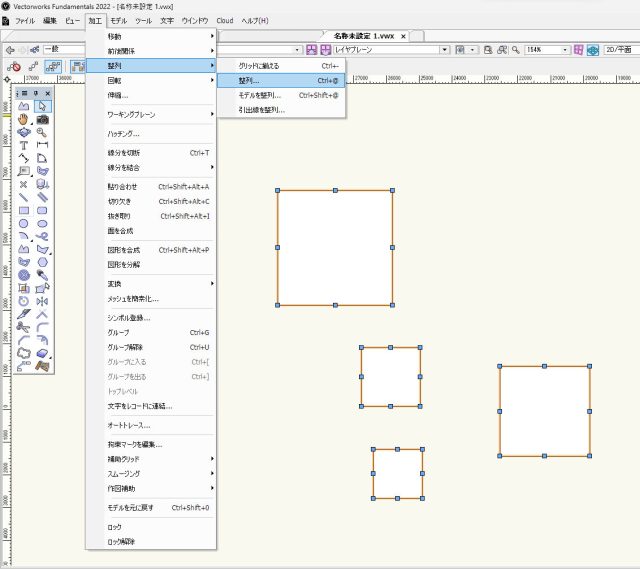Select the arrow Selection tool
This screenshot has height=569, width=640.
click(42, 106)
